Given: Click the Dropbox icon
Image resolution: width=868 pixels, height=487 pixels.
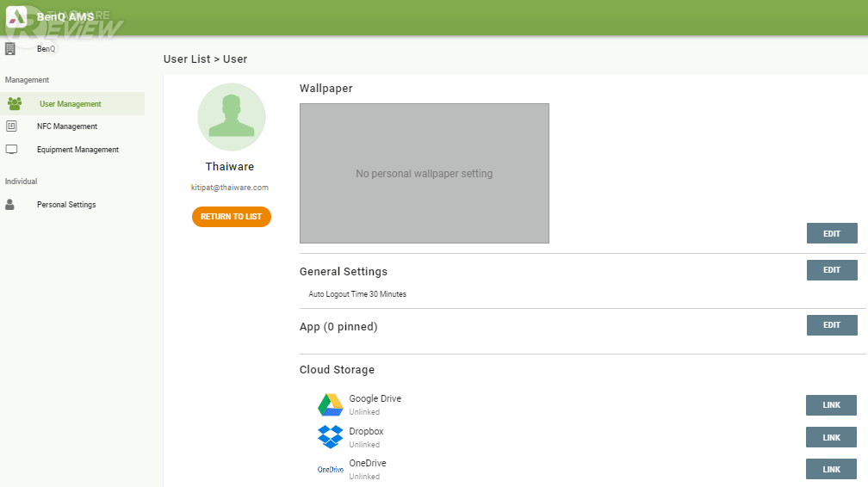Looking at the screenshot, I should point(331,436).
